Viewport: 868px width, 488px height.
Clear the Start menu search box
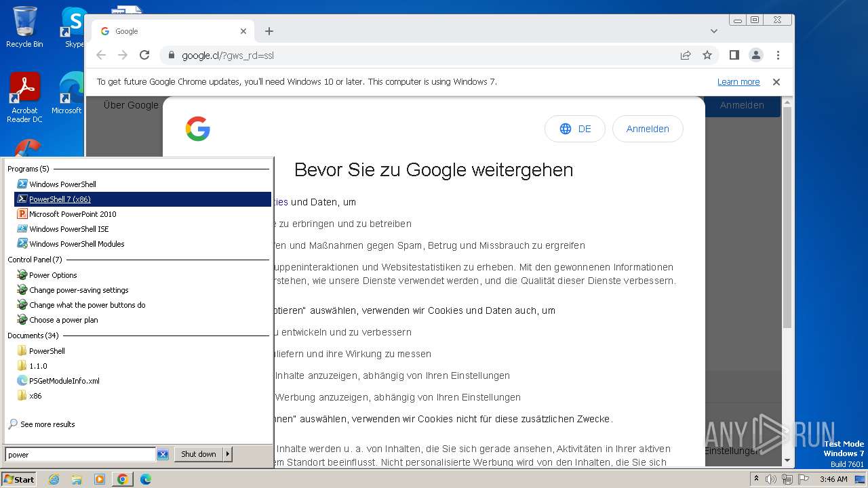tap(163, 455)
